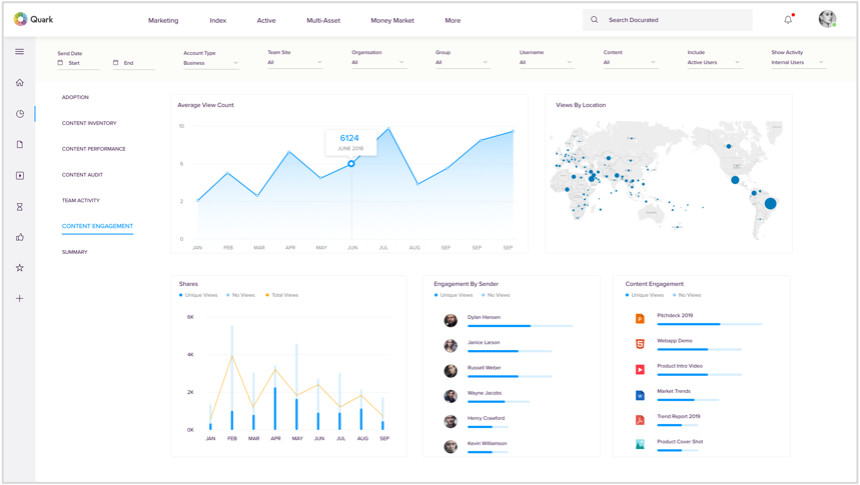
Task: Open the More top menu
Action: click(452, 20)
